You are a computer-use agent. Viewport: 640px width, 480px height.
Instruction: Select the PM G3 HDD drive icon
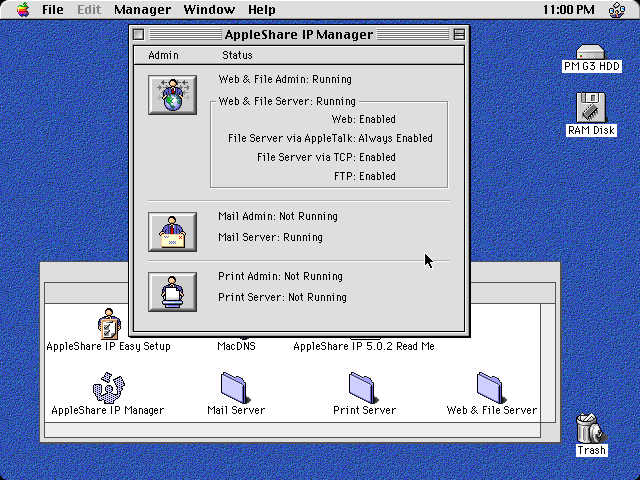click(x=591, y=52)
